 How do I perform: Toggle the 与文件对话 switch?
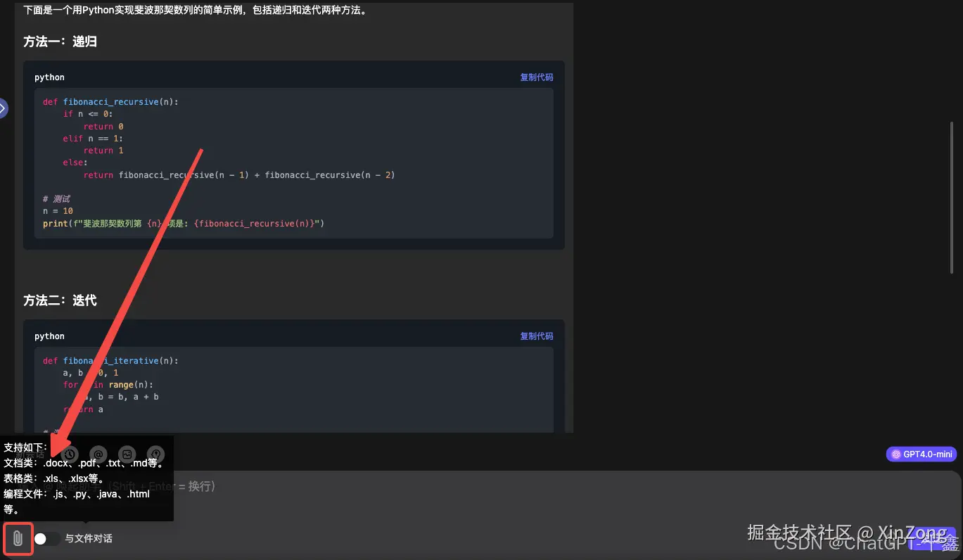[46, 539]
